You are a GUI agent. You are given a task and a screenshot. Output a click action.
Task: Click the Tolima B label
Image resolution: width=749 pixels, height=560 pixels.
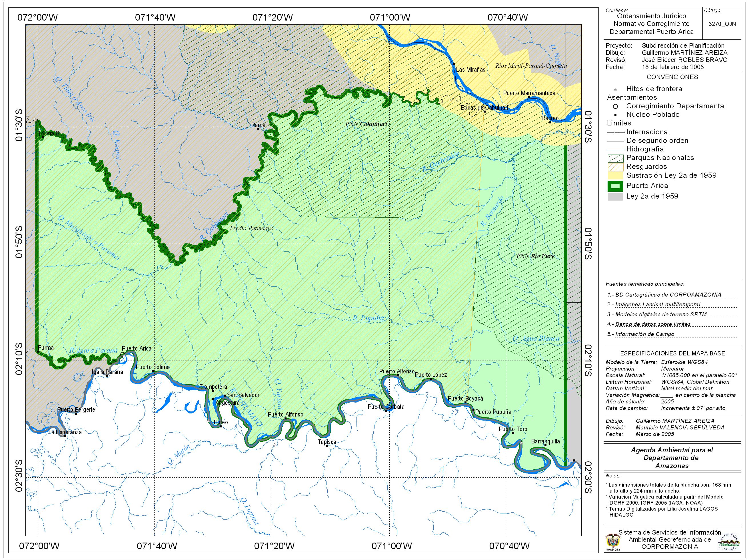point(49,133)
